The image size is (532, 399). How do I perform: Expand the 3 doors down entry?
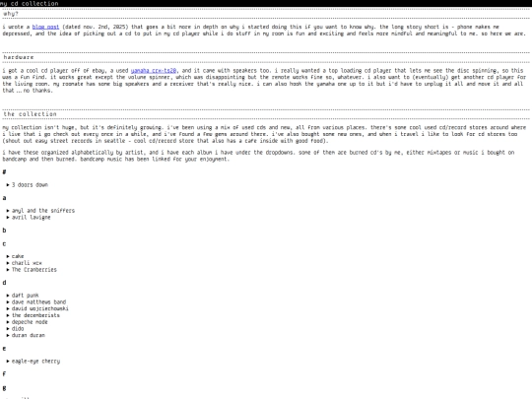point(30,185)
